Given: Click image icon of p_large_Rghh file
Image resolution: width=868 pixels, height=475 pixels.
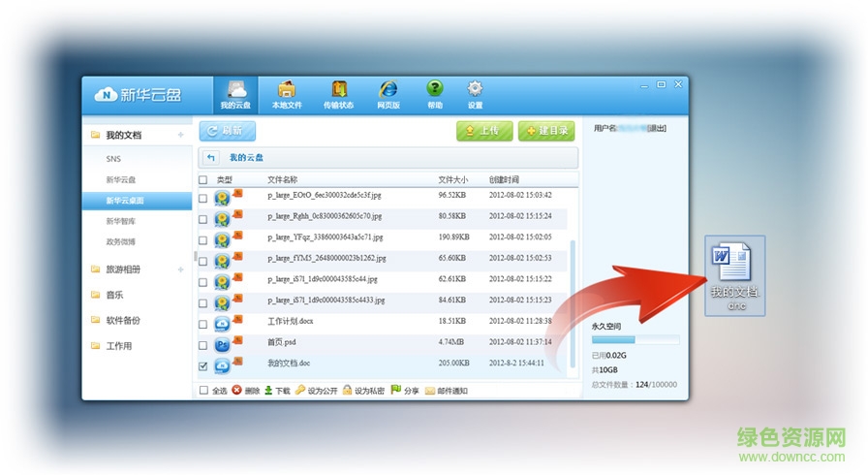Looking at the screenshot, I should pyautogui.click(x=223, y=219).
